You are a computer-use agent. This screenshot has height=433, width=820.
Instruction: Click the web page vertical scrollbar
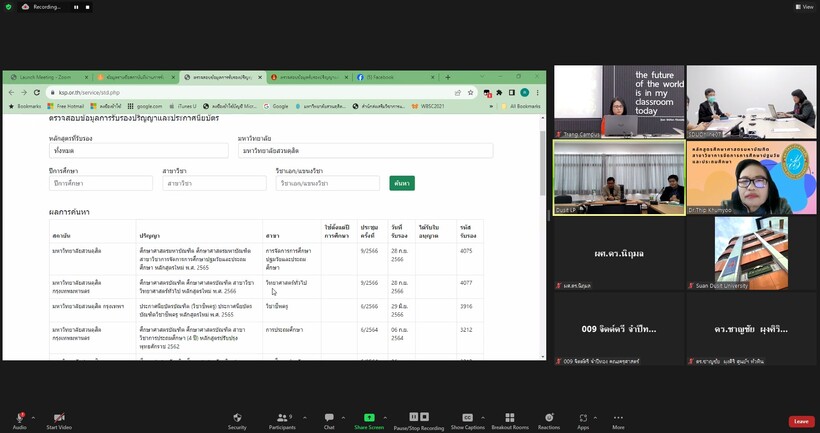pos(542,162)
